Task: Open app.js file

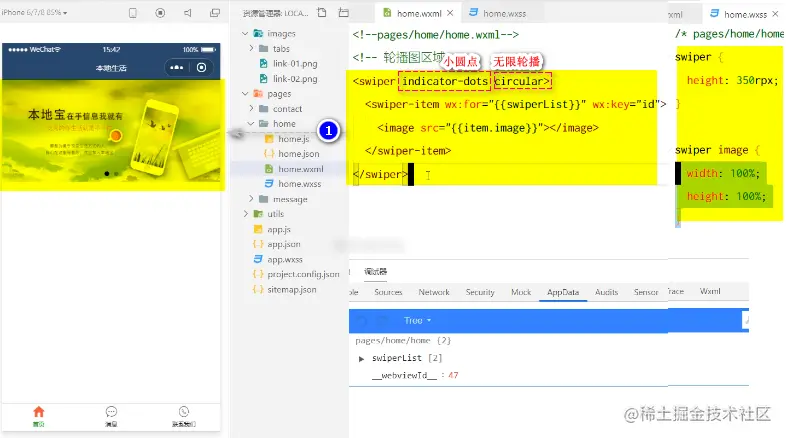Action: click(279, 229)
